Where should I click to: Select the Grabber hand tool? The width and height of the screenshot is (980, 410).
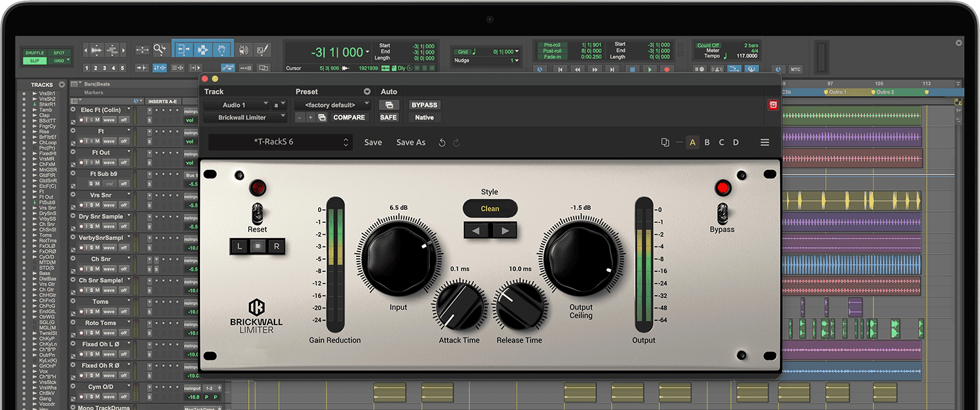[x=222, y=50]
